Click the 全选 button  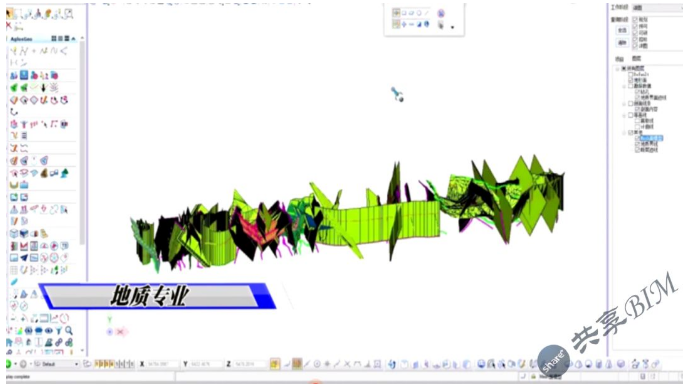point(622,30)
